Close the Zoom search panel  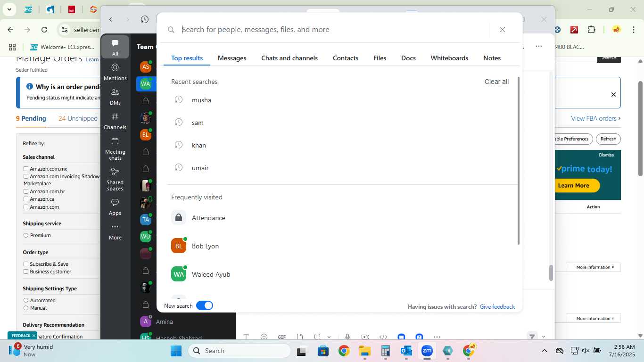503,30
